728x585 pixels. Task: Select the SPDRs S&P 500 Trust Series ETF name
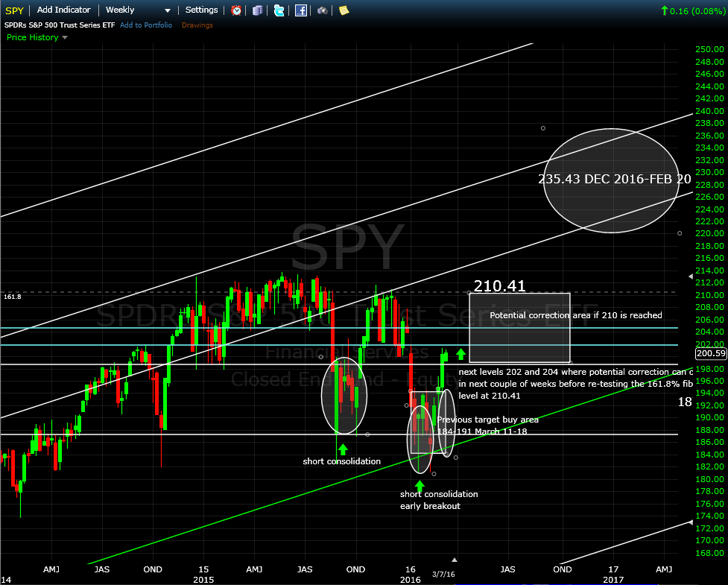coord(60,25)
